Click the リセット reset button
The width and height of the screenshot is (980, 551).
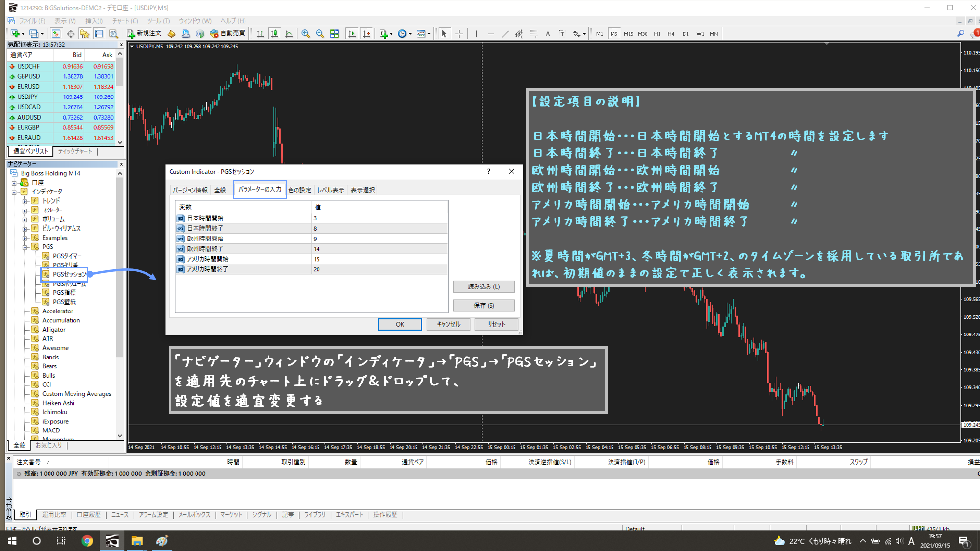point(496,324)
